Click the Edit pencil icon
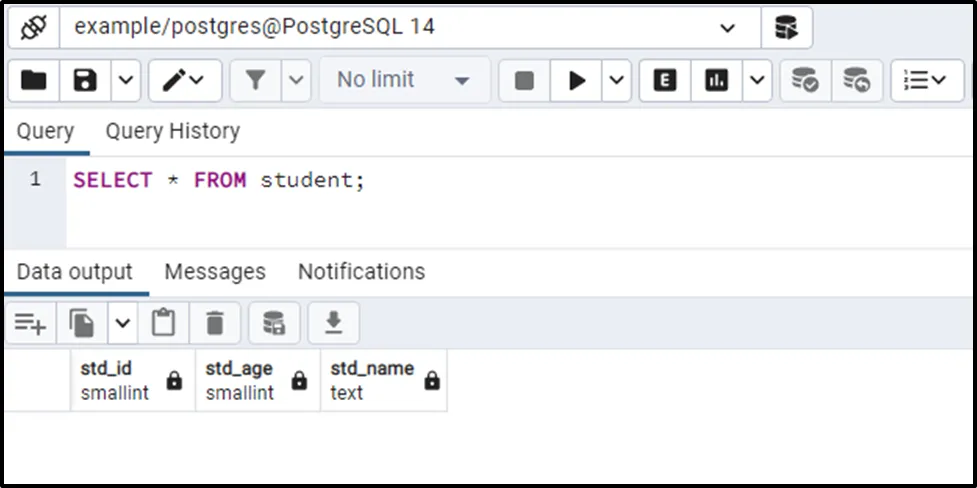The height and width of the screenshot is (488, 977). [175, 81]
